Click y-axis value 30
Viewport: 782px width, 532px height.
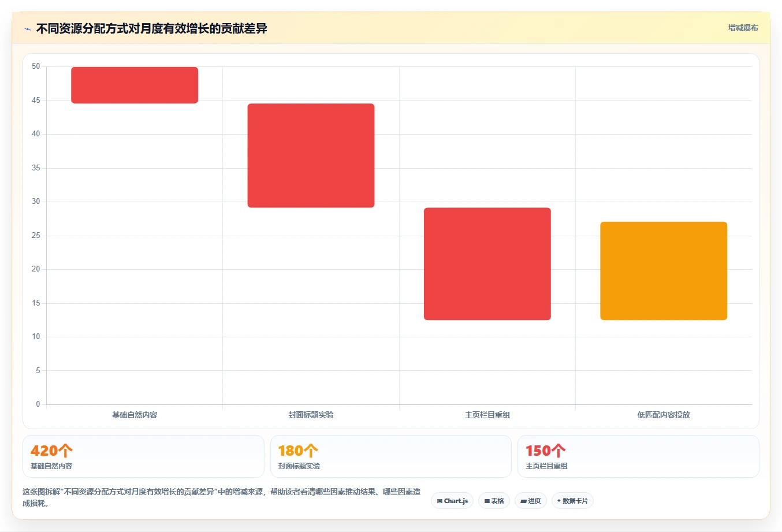[x=36, y=202]
